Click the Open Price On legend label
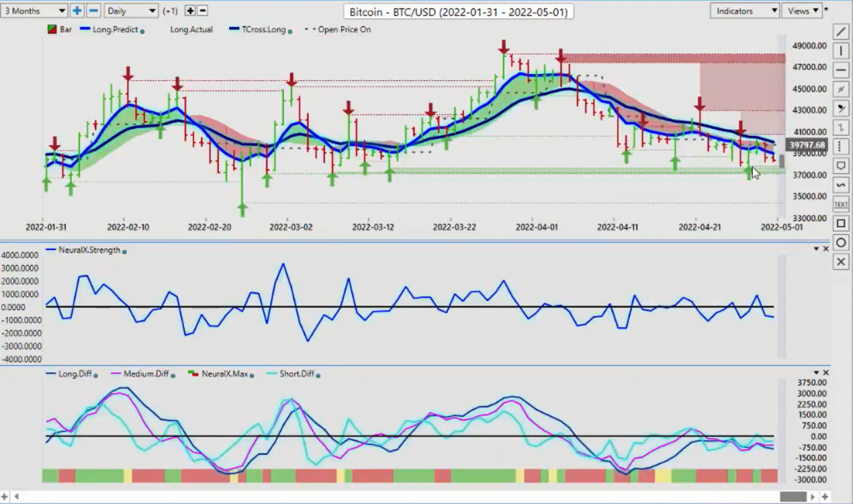The width and height of the screenshot is (853, 504). pos(344,29)
